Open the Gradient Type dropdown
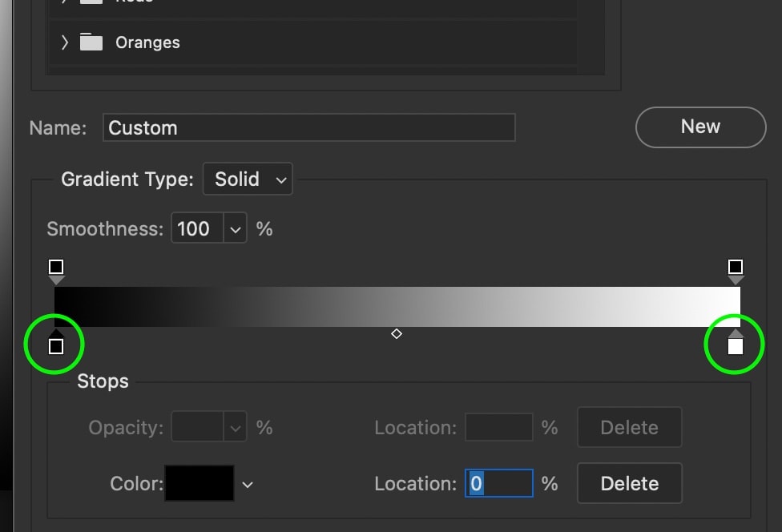 coord(248,179)
